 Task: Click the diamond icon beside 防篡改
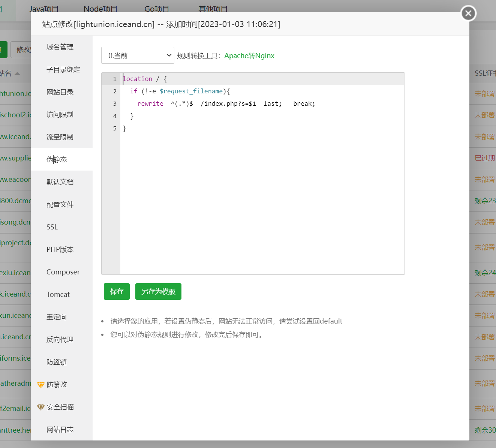pyautogui.click(x=41, y=385)
